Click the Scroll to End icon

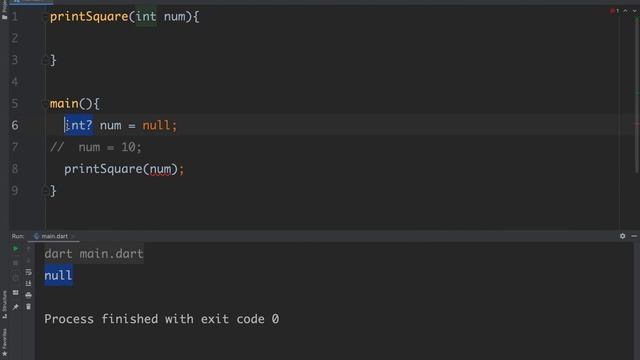(x=28, y=283)
